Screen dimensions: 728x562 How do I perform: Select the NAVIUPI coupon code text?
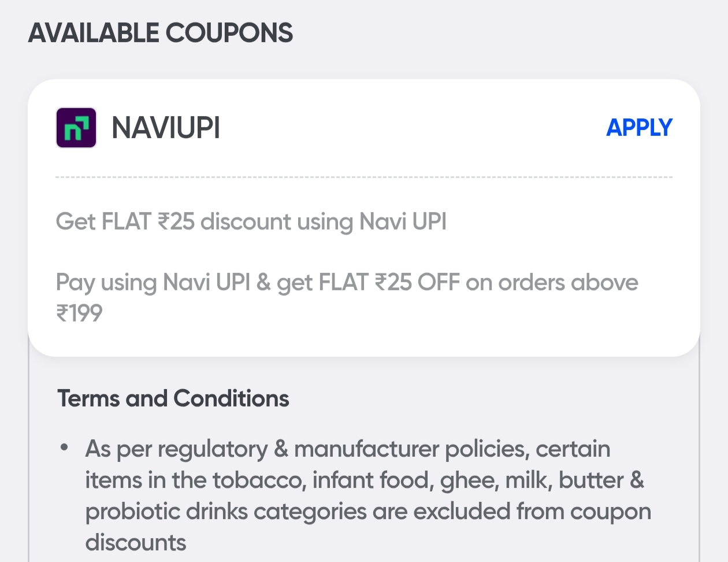pos(165,127)
